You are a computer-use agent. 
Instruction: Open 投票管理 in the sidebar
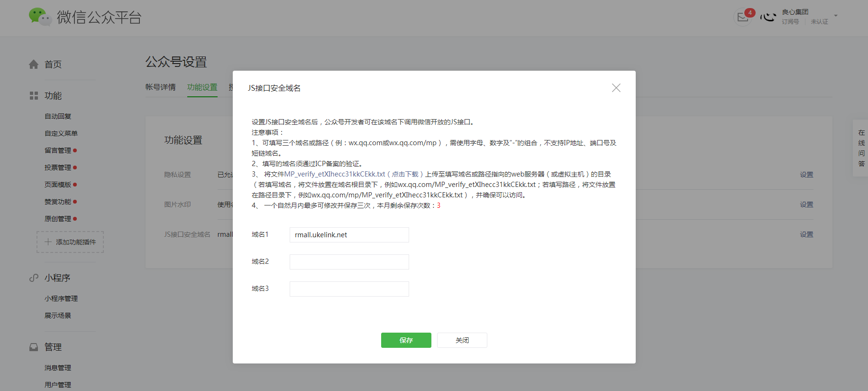tap(58, 168)
